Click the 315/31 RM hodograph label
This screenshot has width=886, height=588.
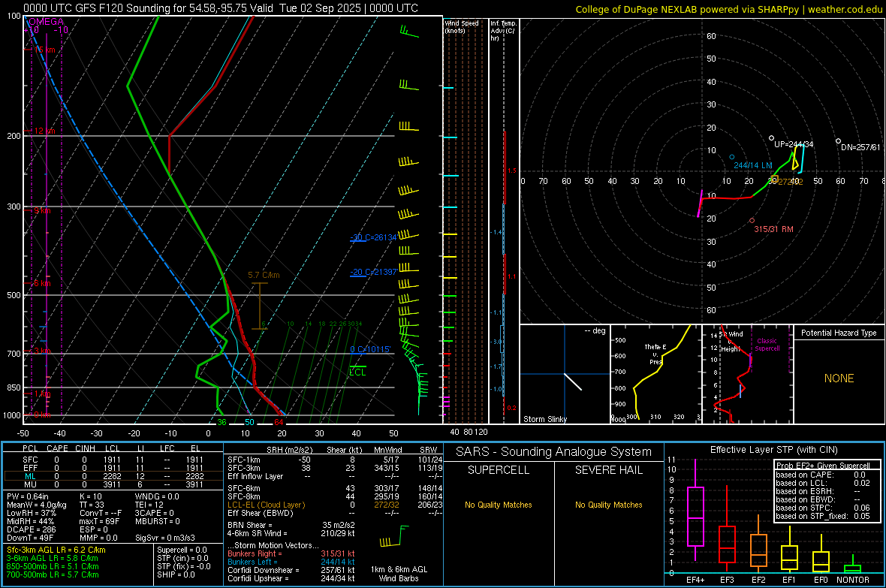pyautogui.click(x=773, y=229)
